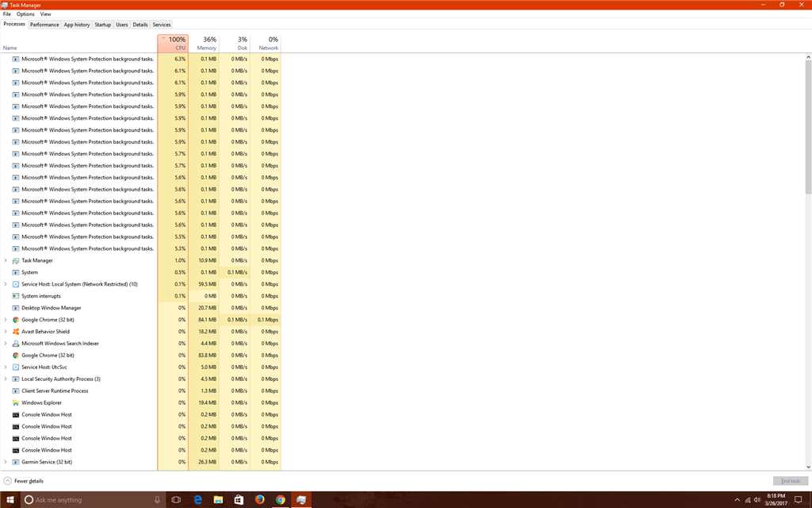Switch to the Performance tab
This screenshot has height=508, width=812.
[x=44, y=25]
